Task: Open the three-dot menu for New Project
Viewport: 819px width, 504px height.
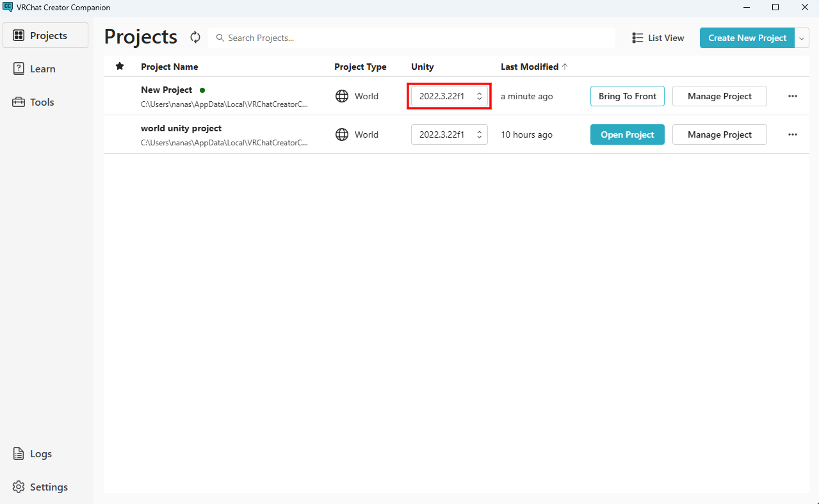Action: pyautogui.click(x=793, y=96)
